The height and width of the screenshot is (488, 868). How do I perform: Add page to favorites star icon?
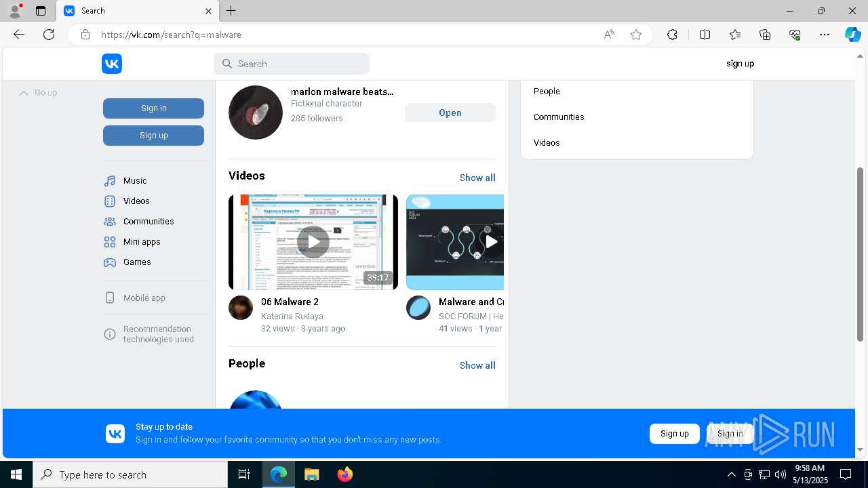coord(636,35)
